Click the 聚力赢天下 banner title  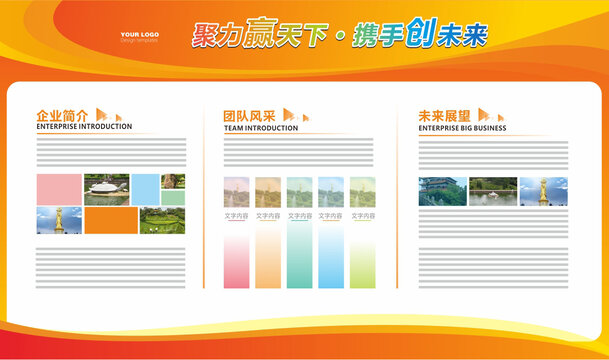pyautogui.click(x=260, y=34)
